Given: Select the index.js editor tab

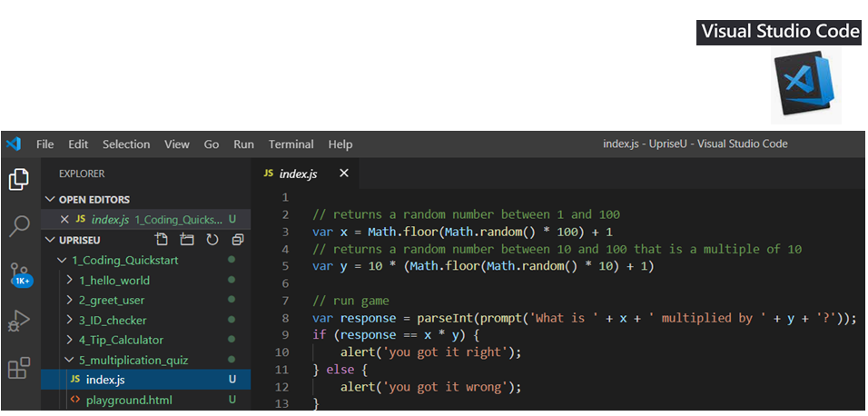Looking at the screenshot, I should (297, 173).
